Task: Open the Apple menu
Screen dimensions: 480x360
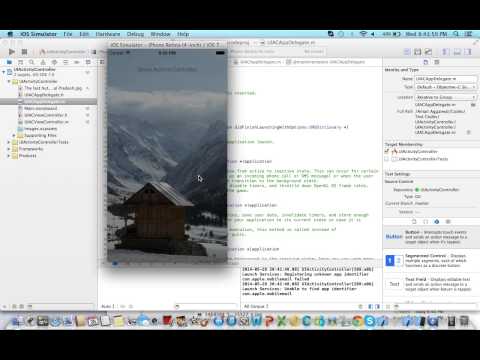Action: click(x=10, y=34)
